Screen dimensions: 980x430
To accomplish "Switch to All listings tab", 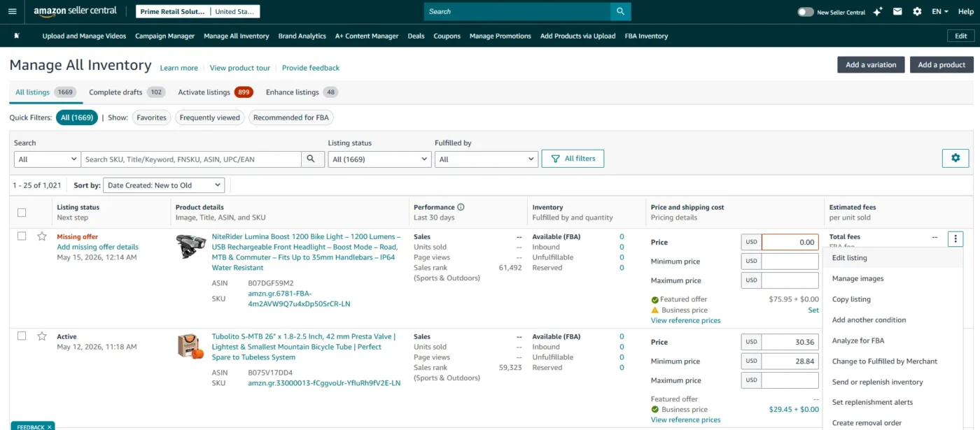I will click(x=45, y=92).
